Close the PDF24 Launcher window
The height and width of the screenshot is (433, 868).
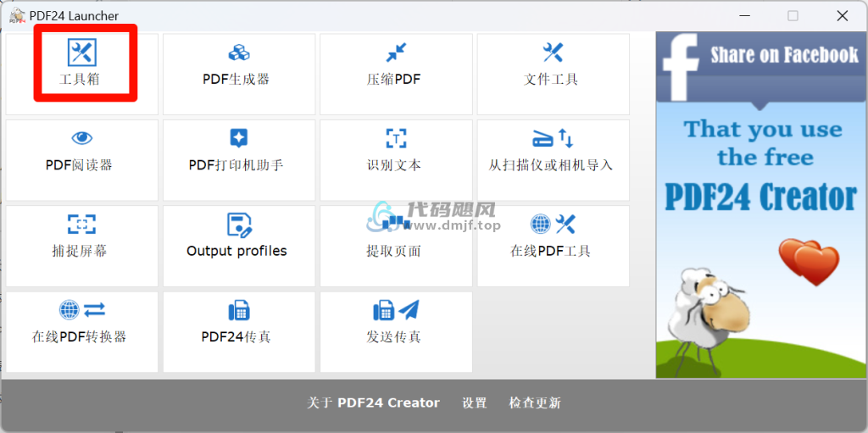point(843,16)
